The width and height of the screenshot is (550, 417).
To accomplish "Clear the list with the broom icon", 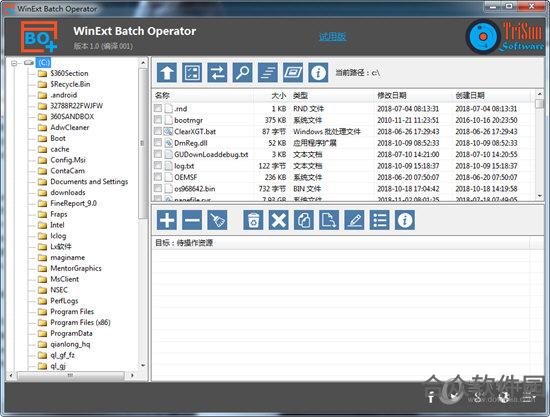I will [x=217, y=220].
